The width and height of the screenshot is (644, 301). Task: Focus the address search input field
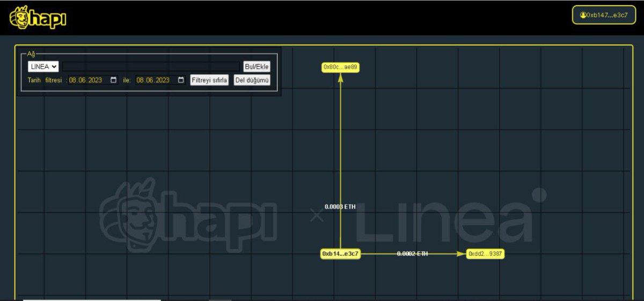[151, 67]
